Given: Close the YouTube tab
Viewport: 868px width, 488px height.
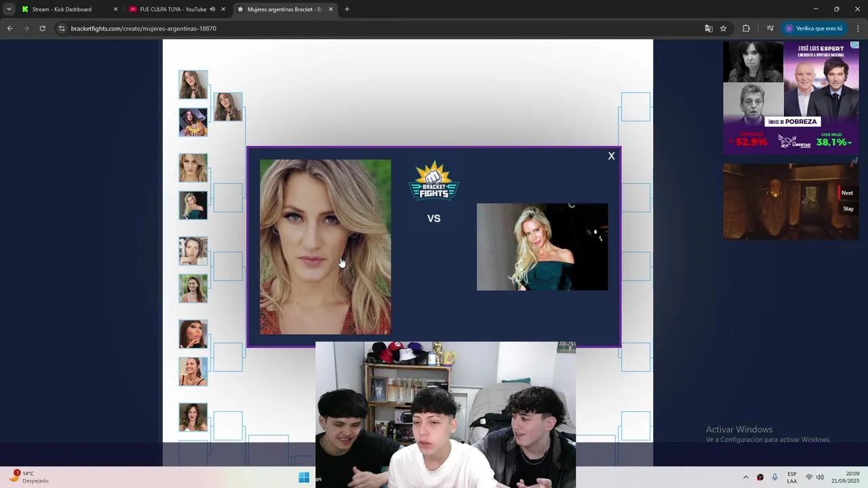Looking at the screenshot, I should click(223, 9).
